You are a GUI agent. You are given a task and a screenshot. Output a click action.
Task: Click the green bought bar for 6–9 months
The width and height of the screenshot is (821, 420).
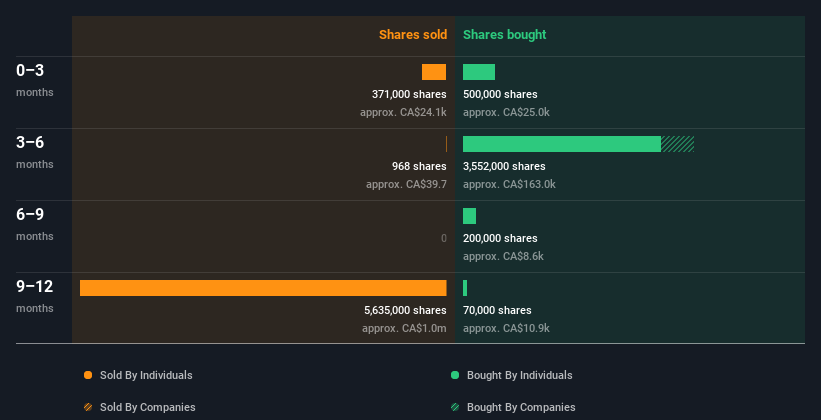coord(469,216)
